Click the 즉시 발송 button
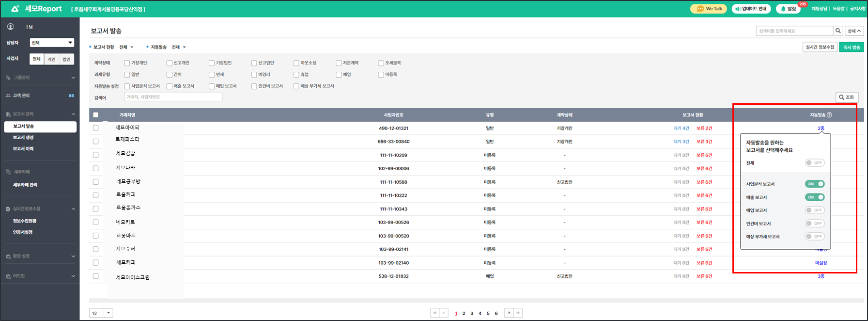 pos(851,47)
